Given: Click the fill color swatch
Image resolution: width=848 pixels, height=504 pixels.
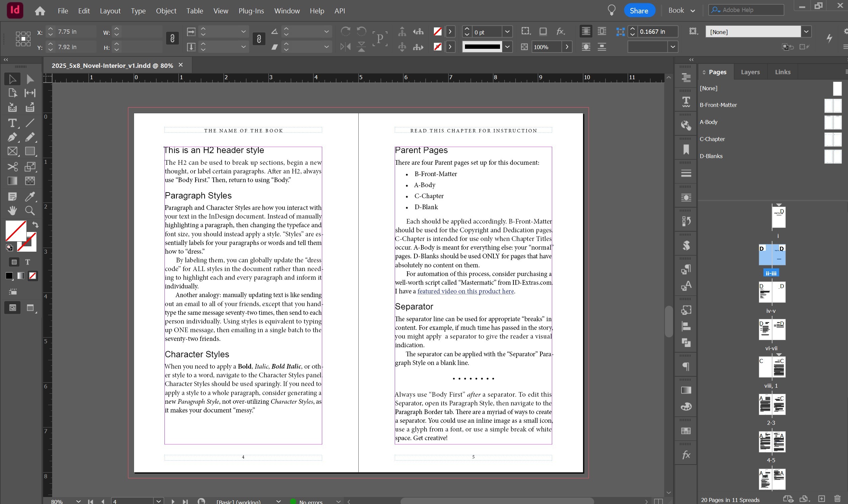Looking at the screenshot, I should coord(16,231).
